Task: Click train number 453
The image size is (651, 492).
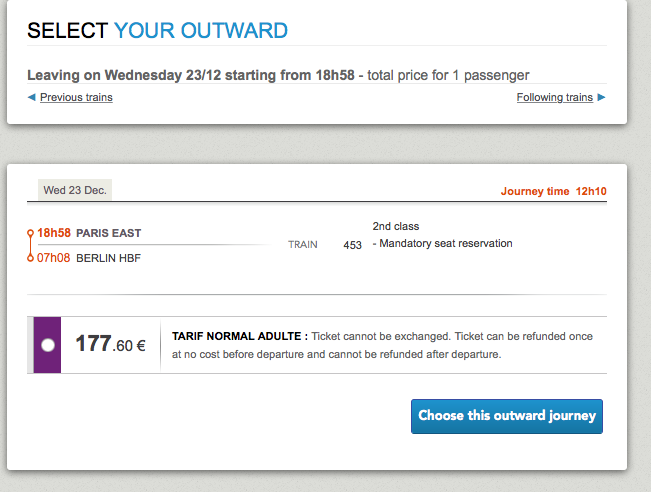Action: click(352, 245)
